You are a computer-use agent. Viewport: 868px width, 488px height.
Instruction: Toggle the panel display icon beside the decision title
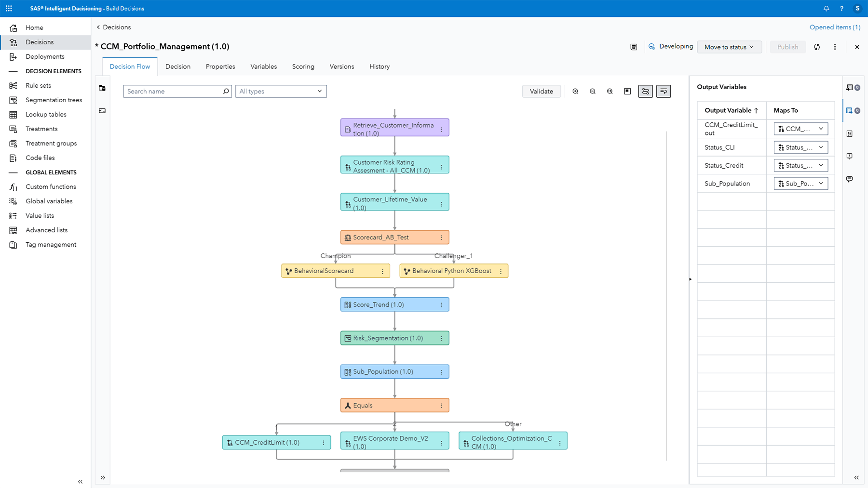click(634, 47)
